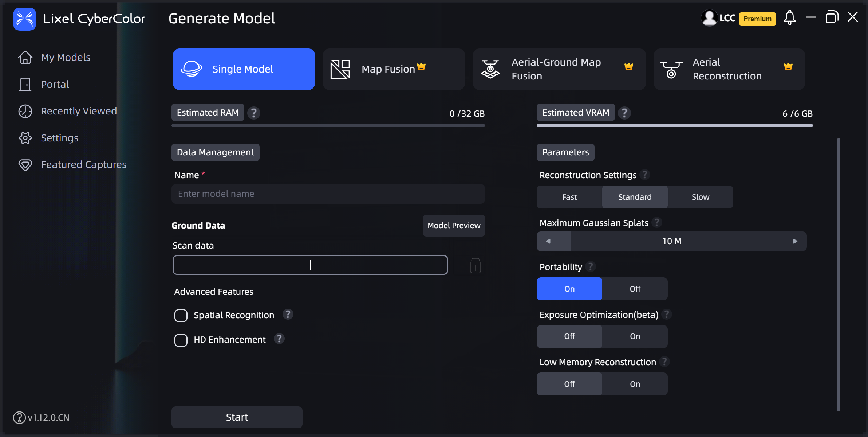
Task: Click the Premium badge
Action: [757, 19]
